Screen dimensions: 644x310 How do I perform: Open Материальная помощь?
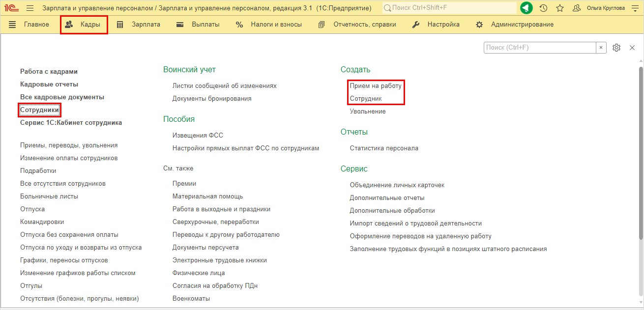coord(207,197)
